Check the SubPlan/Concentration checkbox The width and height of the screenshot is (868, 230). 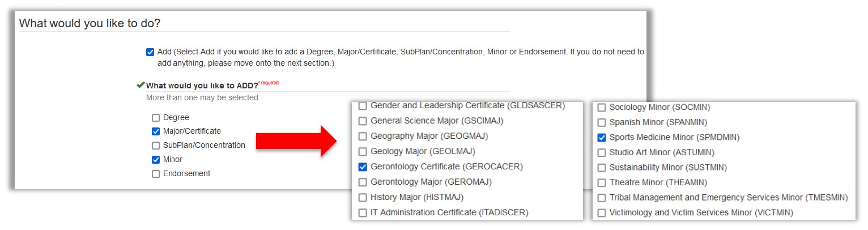(x=156, y=146)
